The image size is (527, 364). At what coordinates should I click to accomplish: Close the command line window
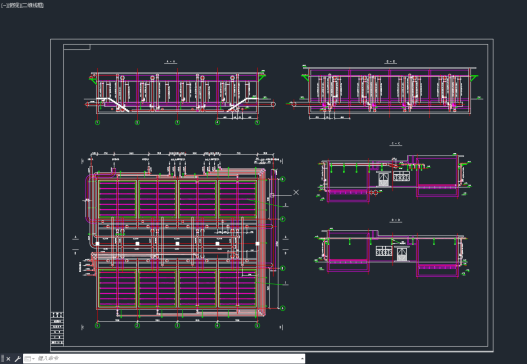click(8, 359)
